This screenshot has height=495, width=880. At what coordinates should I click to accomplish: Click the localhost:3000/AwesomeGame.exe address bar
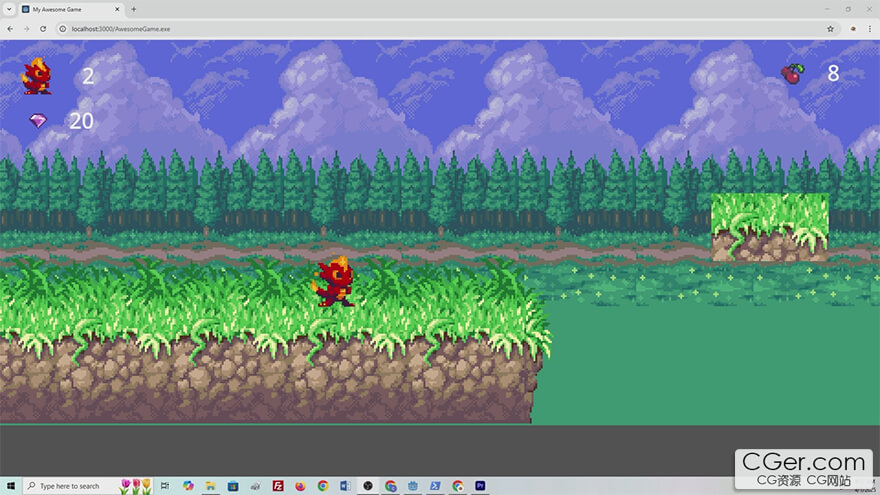tap(446, 29)
